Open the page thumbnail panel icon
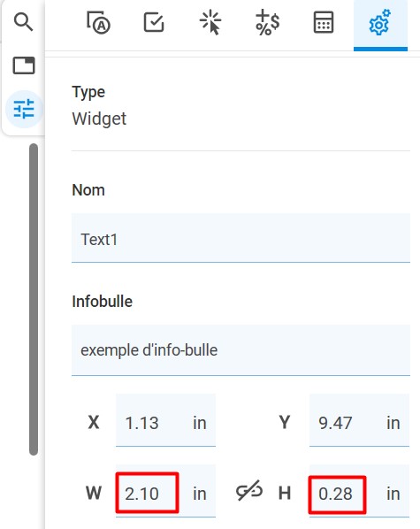Screen dimensions: 420x529 tap(24, 65)
